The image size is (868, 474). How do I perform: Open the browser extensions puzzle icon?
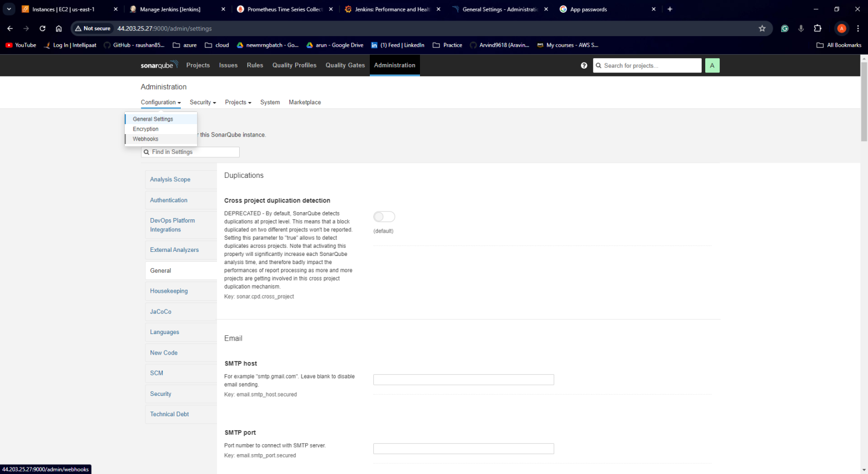pyautogui.click(x=817, y=29)
